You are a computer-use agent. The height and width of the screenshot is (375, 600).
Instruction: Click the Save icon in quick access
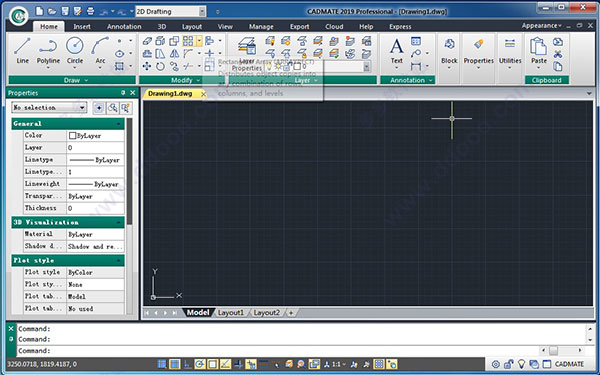click(x=65, y=11)
